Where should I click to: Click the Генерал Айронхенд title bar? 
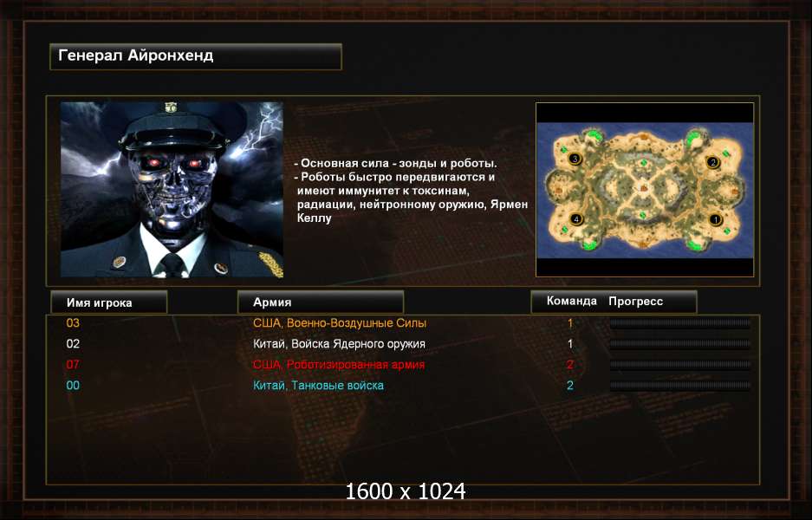point(196,56)
